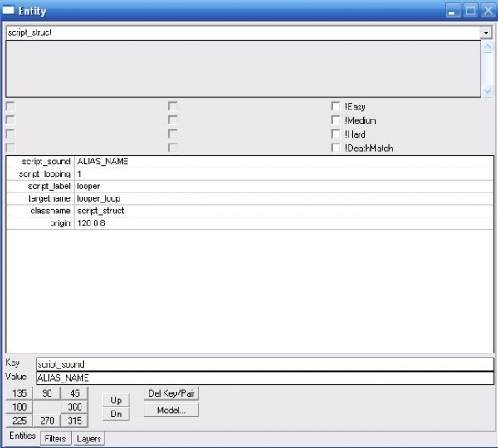Image resolution: width=498 pixels, height=448 pixels.
Task: Set angle to 270 degrees
Action: click(47, 421)
